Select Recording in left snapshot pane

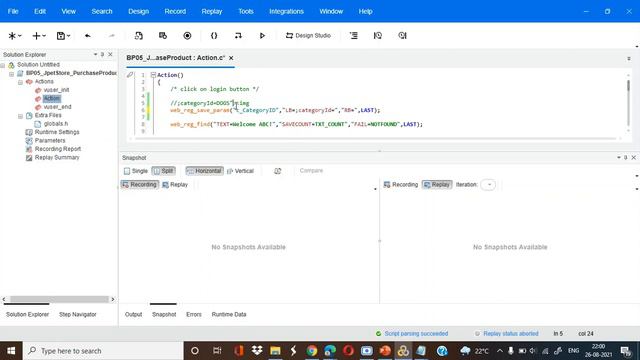click(140, 184)
